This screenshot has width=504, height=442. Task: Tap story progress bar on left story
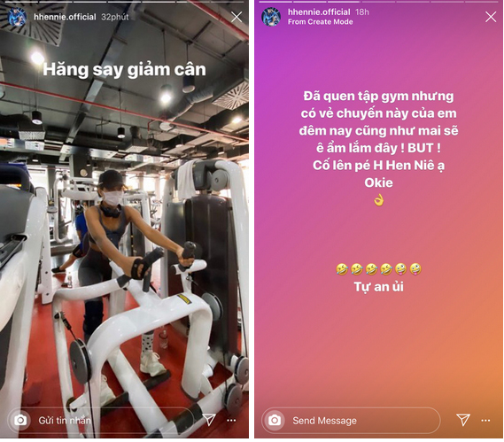pyautogui.click(x=124, y=2)
